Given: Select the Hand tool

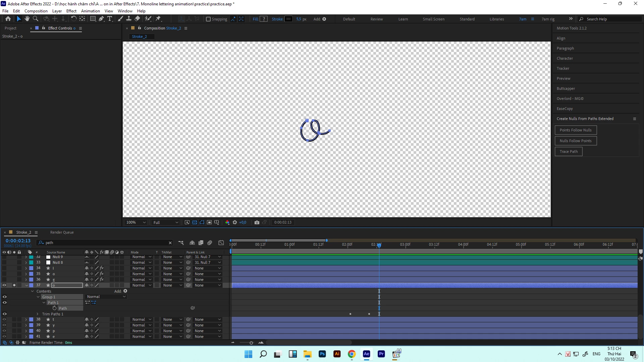Looking at the screenshot, I should [27, 19].
